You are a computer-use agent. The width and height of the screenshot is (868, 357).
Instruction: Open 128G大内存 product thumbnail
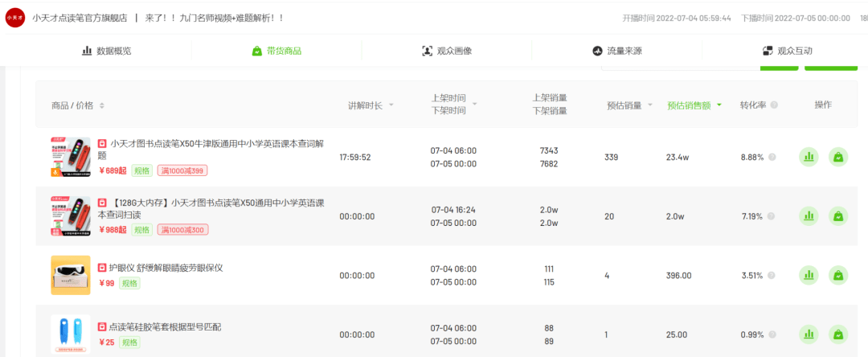point(70,216)
